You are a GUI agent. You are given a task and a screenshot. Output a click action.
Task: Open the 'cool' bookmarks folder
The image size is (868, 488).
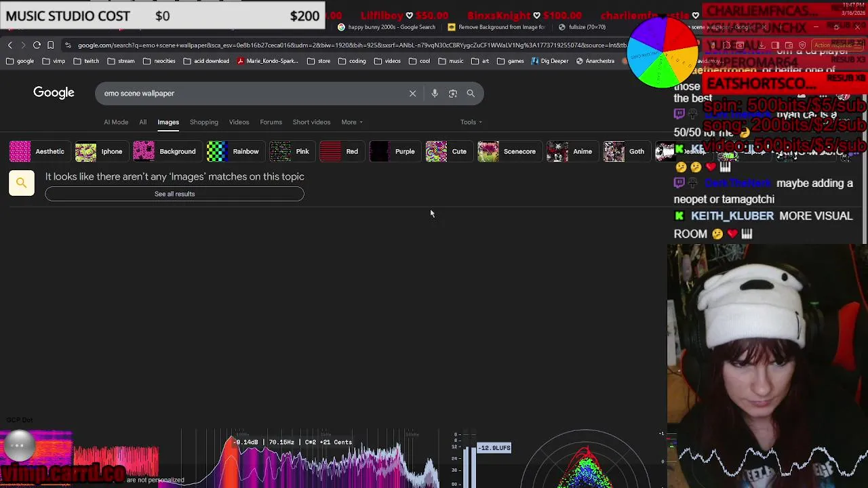pyautogui.click(x=420, y=61)
